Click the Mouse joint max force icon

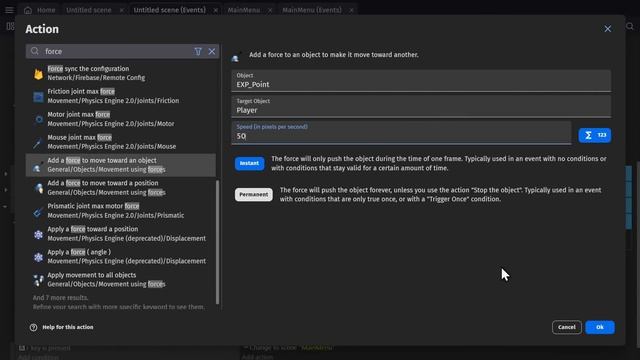click(x=38, y=142)
